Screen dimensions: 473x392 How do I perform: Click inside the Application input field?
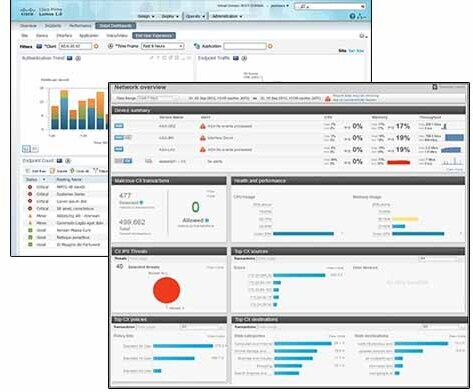point(245,46)
